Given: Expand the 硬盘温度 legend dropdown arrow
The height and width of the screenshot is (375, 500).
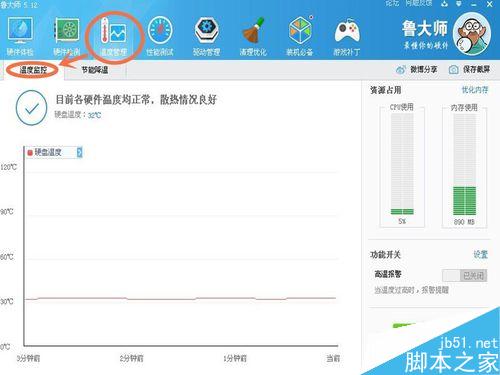Looking at the screenshot, I should [79, 152].
